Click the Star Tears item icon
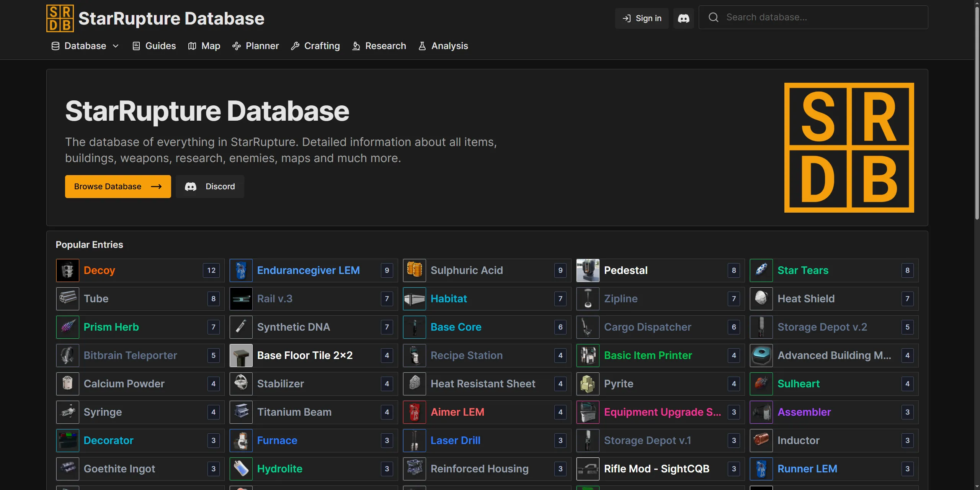The height and width of the screenshot is (490, 980). pos(761,270)
